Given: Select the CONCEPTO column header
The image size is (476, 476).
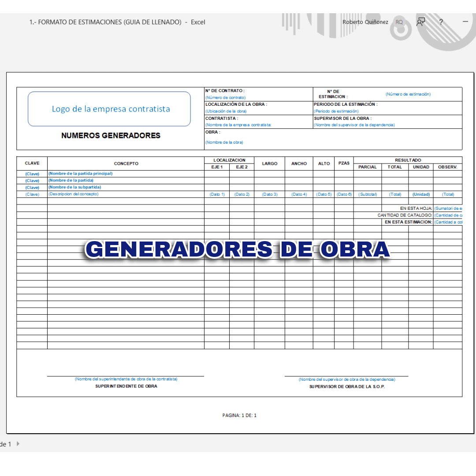Looking at the screenshot, I should pyautogui.click(x=126, y=164).
